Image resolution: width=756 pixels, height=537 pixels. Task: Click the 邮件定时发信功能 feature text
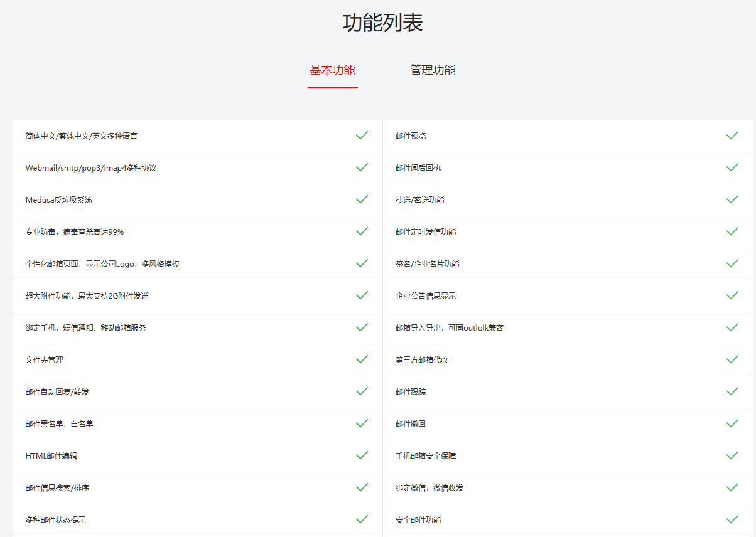point(426,232)
